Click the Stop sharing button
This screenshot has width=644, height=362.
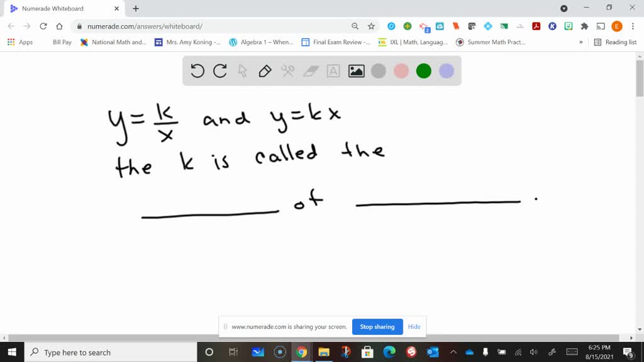[x=377, y=327]
